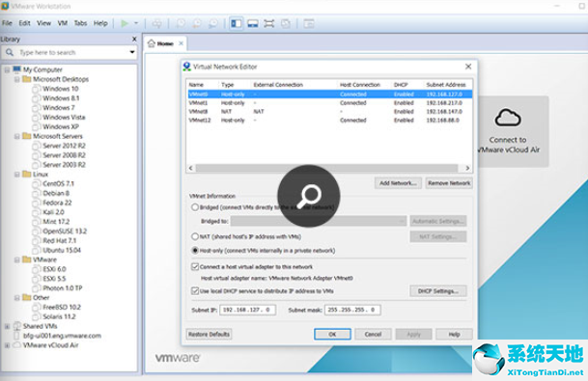Expand the VMware vCloud Air tree node

coord(7,345)
